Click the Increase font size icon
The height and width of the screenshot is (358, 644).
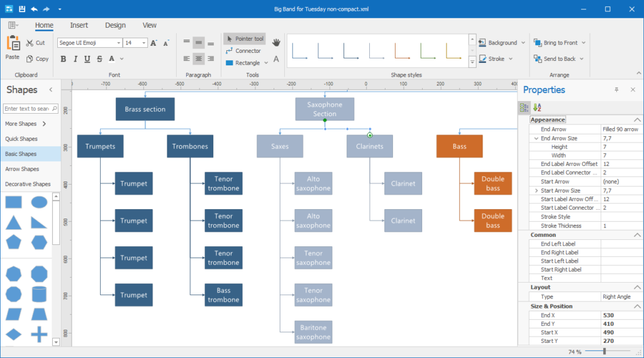coord(154,43)
